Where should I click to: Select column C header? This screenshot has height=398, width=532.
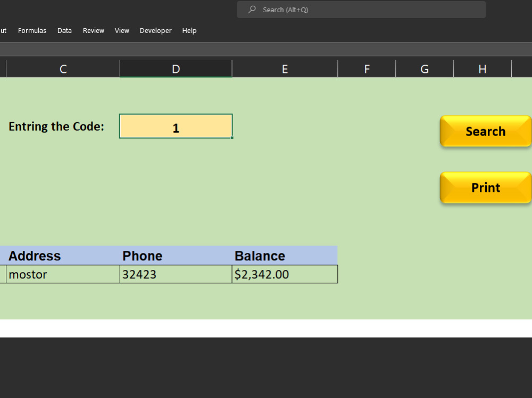63,69
